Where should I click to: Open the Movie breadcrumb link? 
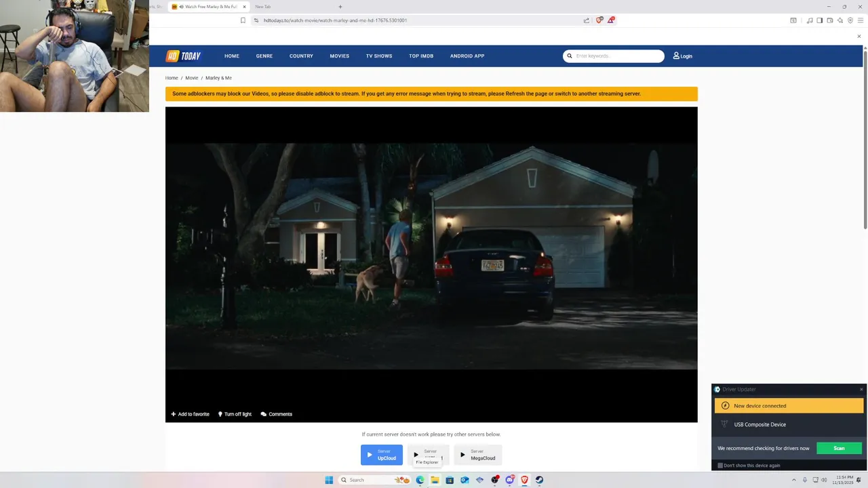[192, 78]
